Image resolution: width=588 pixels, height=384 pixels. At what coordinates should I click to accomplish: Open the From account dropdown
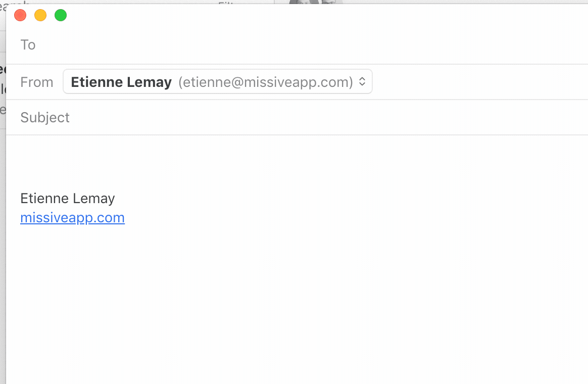pos(218,81)
